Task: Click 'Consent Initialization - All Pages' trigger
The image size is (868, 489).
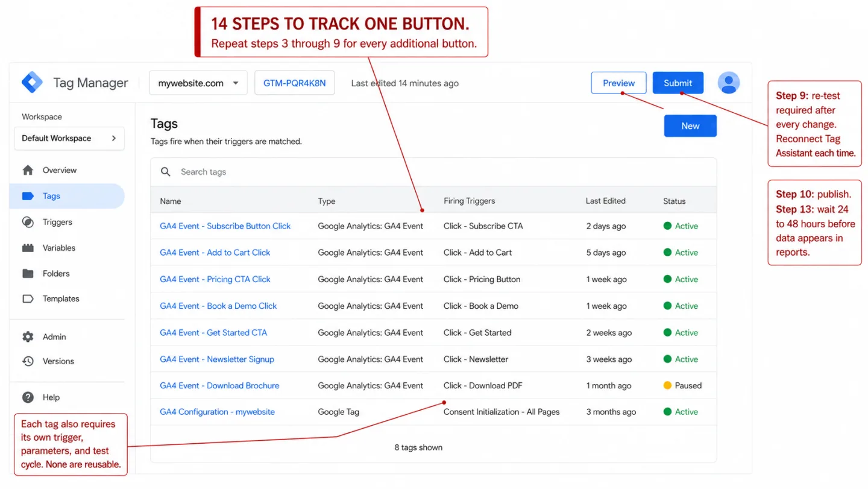Action: point(502,412)
